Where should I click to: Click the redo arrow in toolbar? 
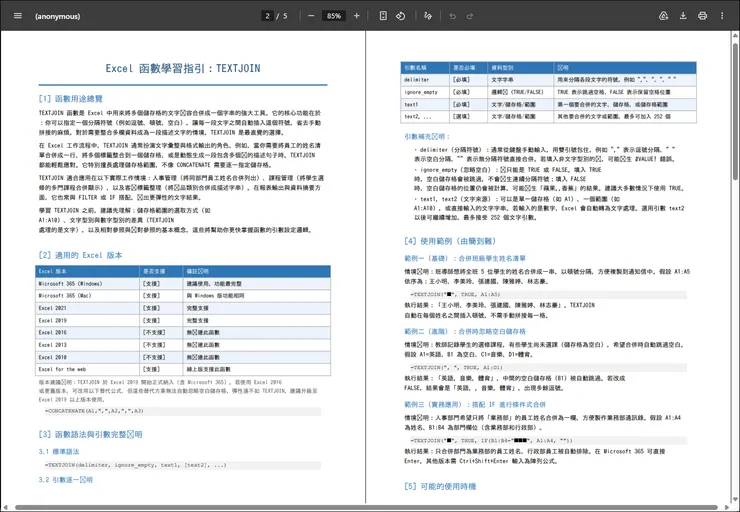470,16
